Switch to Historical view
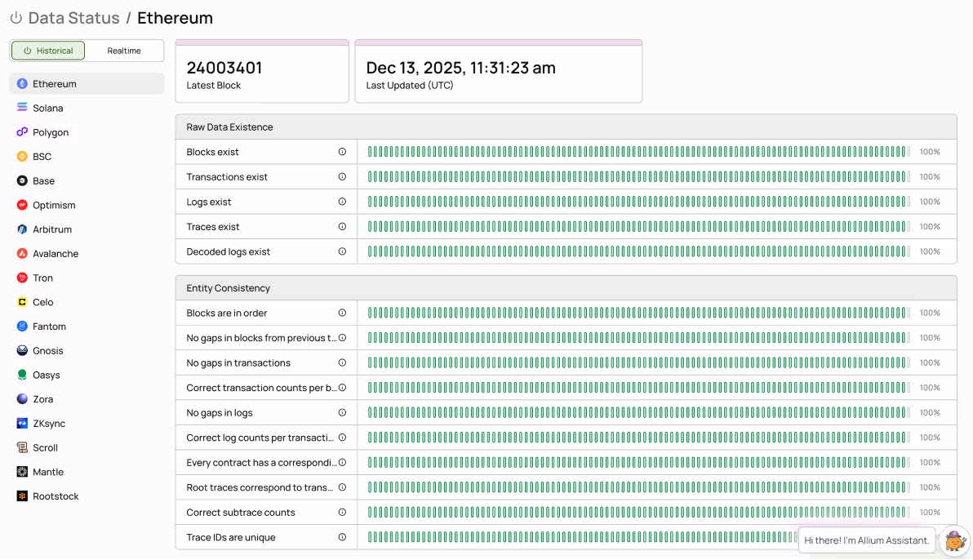This screenshot has height=560, width=973. (x=48, y=51)
